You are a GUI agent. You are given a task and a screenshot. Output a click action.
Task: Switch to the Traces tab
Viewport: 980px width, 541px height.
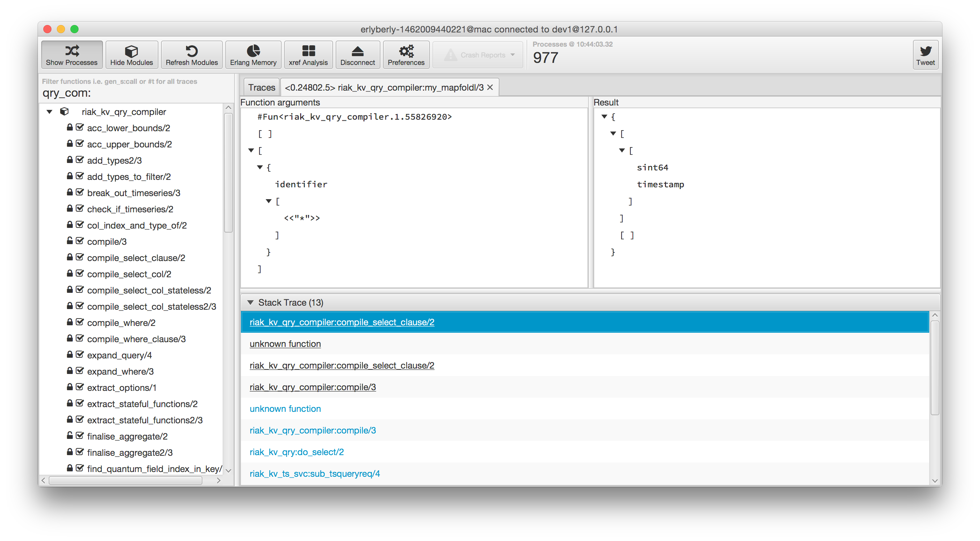coord(261,88)
